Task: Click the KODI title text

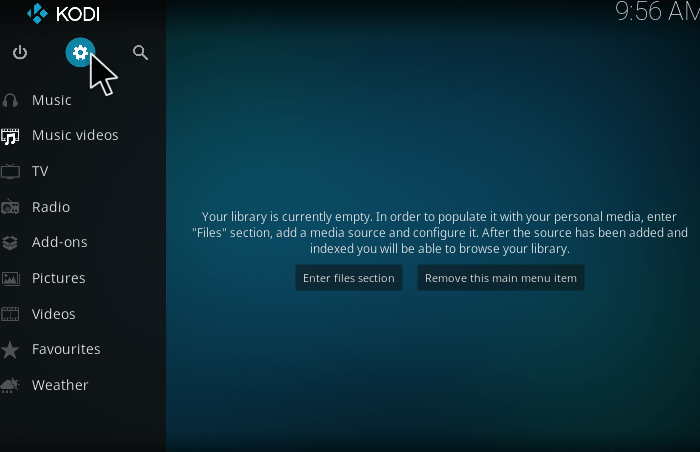Action: click(x=78, y=14)
